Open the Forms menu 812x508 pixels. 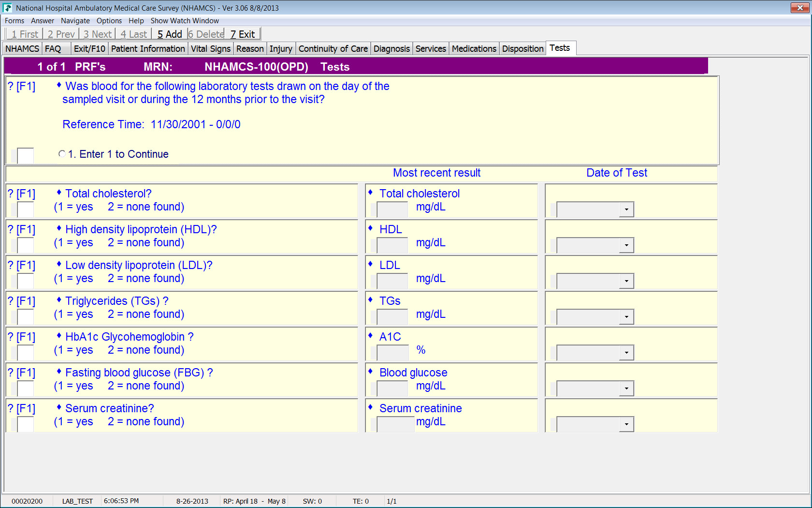click(14, 21)
